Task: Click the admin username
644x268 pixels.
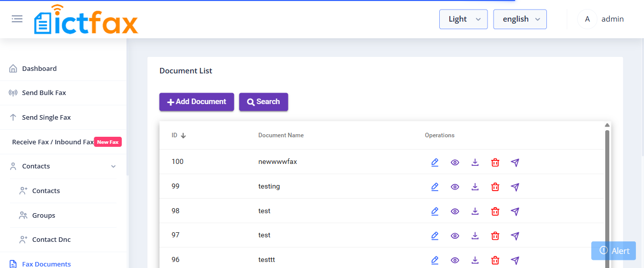Action: coord(613,19)
